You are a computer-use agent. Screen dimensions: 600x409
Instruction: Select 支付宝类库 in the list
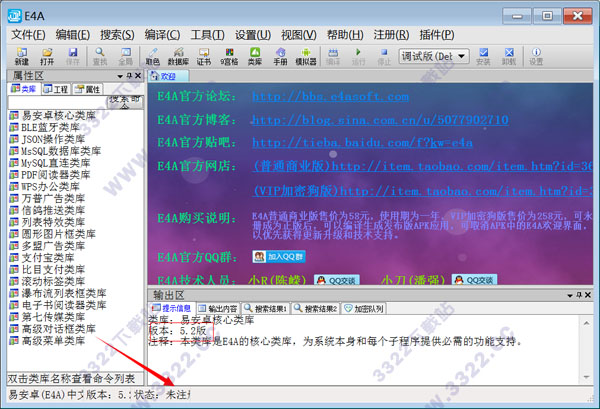click(x=42, y=257)
